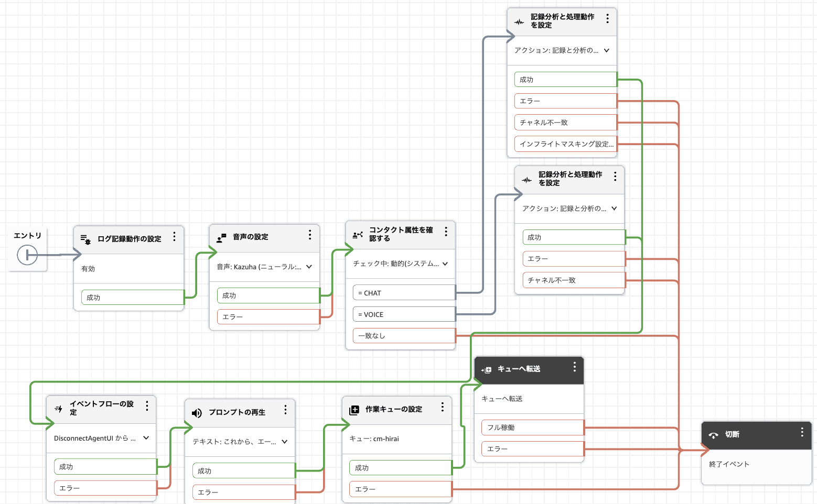Click the waveform icon of upper recording analytics block
The width and height of the screenshot is (817, 504).
click(519, 22)
